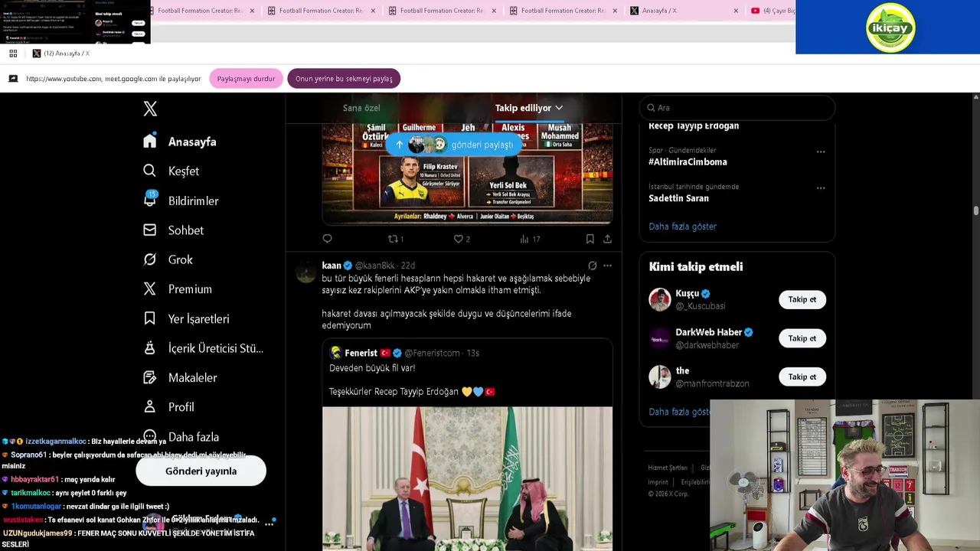The height and width of the screenshot is (551, 980).
Task: Open Makaleler articles
Action: point(180,377)
